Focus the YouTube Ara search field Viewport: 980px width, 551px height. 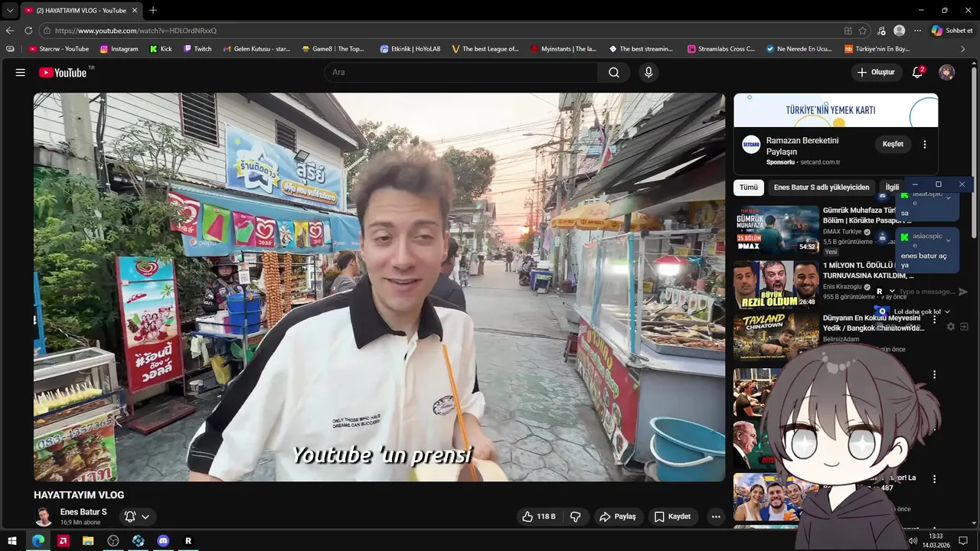point(461,72)
